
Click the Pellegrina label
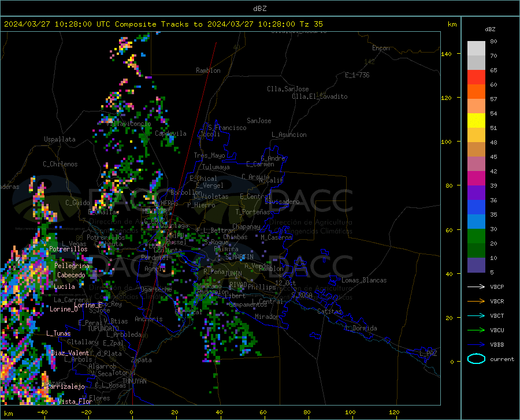pos(72,266)
